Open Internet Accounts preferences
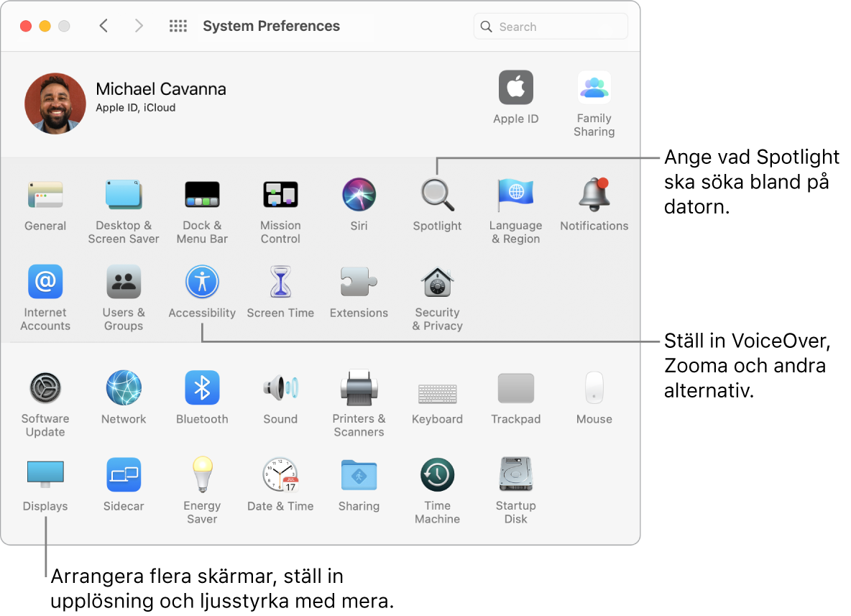Screen dimensions: 851x616 [45, 282]
